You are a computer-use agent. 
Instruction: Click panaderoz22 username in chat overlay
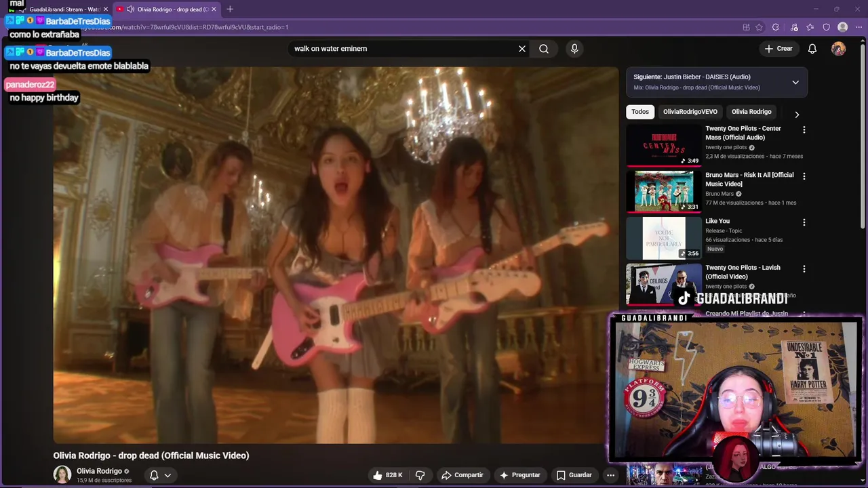(x=30, y=85)
